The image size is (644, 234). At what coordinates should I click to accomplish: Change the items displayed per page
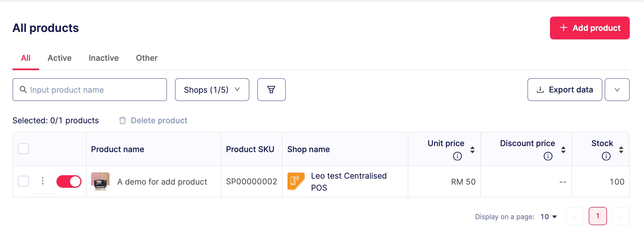point(549,217)
